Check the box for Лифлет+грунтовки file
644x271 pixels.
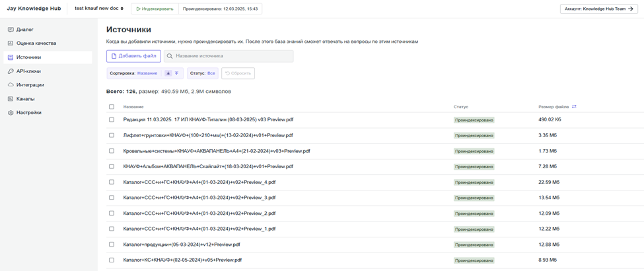click(112, 135)
